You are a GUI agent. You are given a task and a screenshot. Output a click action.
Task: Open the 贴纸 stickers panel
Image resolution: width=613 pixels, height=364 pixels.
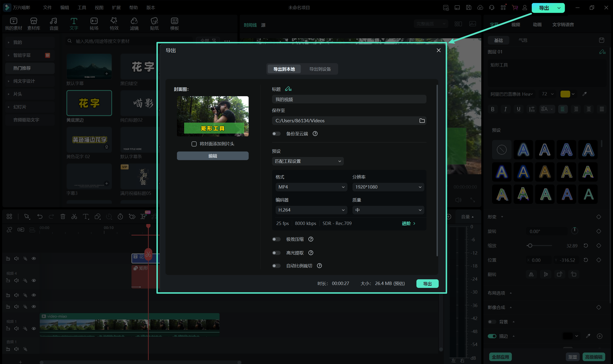click(154, 24)
